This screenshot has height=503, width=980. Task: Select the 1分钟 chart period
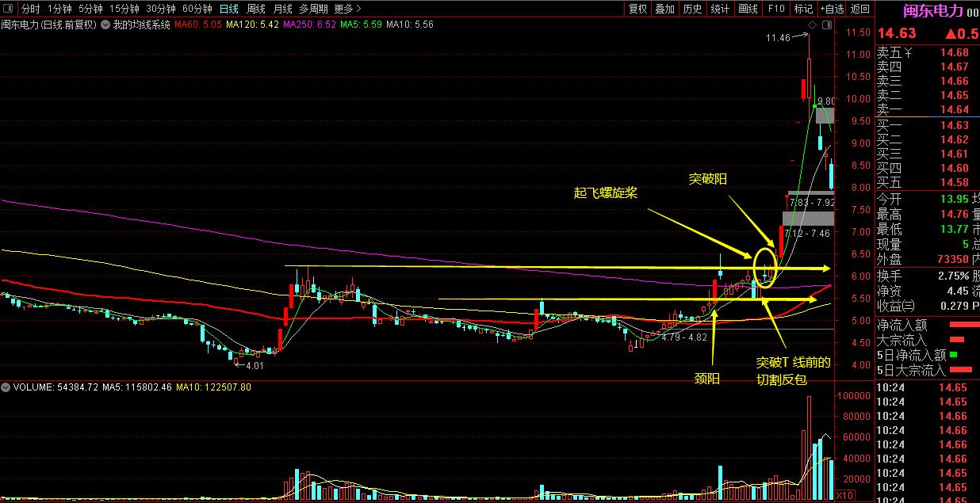point(59,10)
